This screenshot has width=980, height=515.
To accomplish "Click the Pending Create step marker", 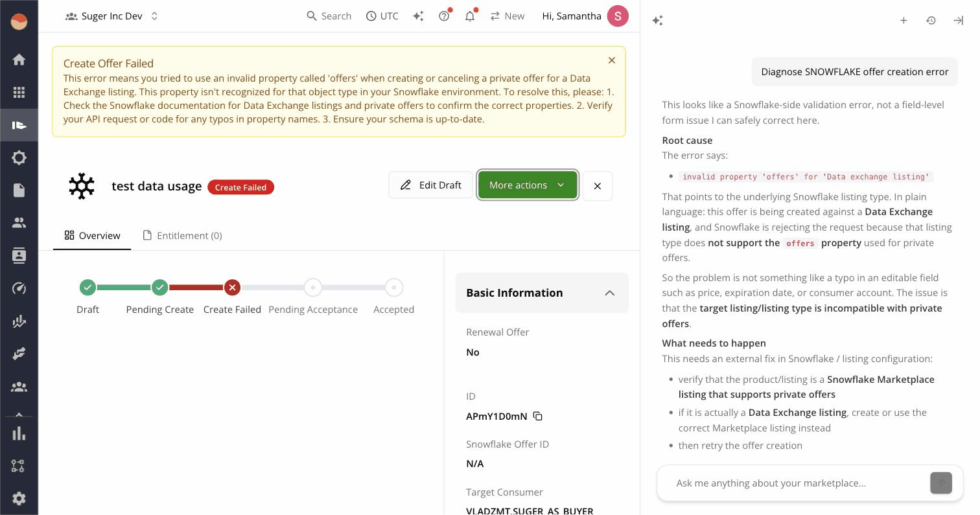I will click(160, 287).
